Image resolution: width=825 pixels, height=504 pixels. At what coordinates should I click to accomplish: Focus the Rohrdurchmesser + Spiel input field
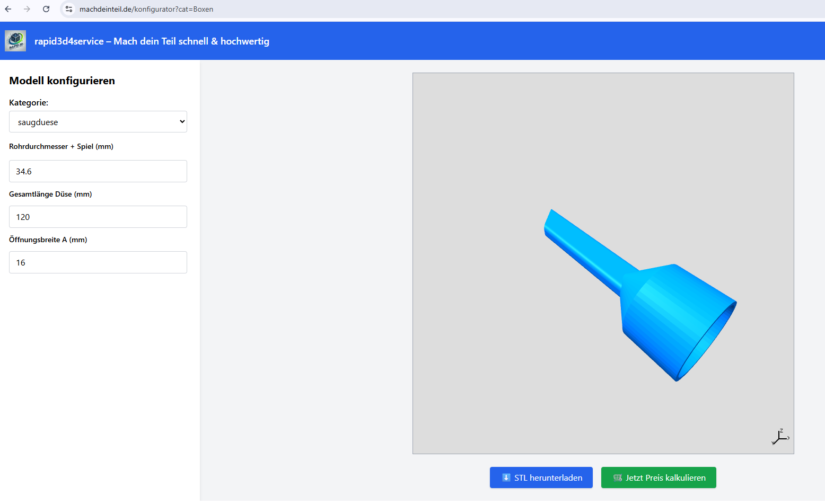[x=98, y=171]
